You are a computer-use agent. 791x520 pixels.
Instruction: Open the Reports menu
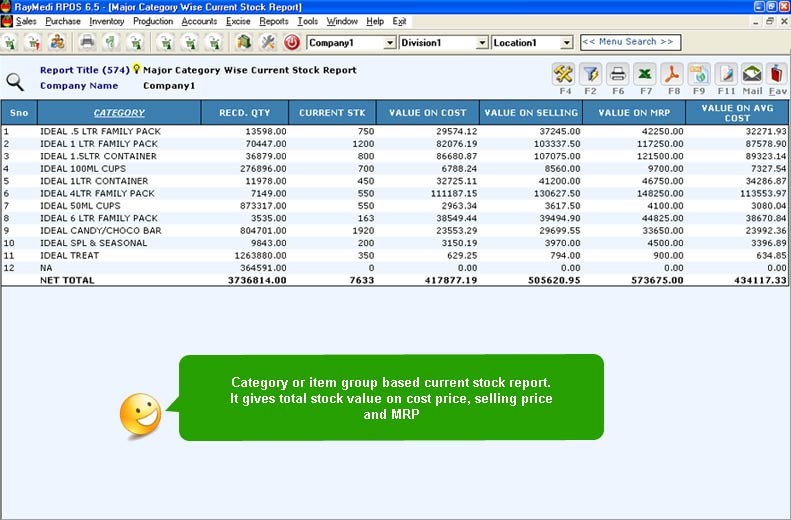point(274,21)
